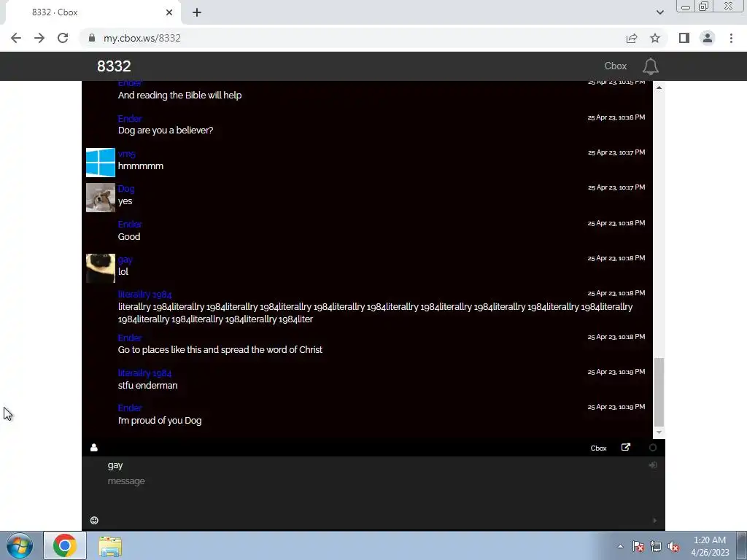Click the vm5 username

click(x=127, y=154)
